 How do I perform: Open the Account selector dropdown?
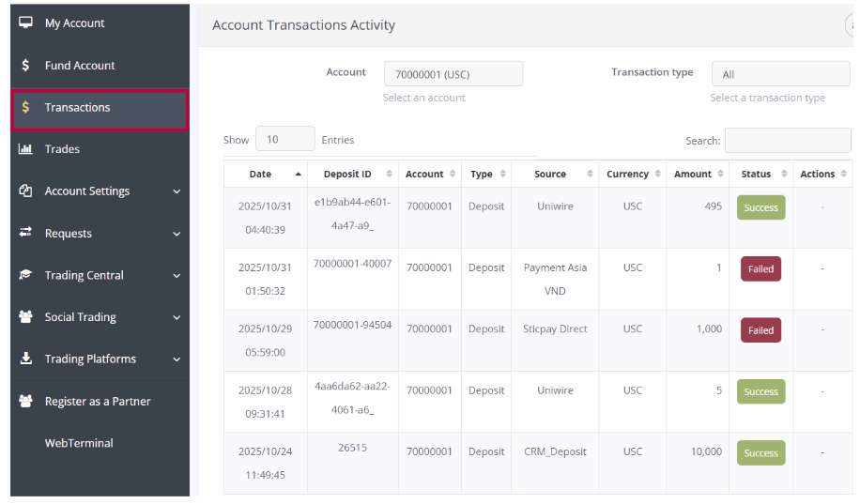[453, 74]
